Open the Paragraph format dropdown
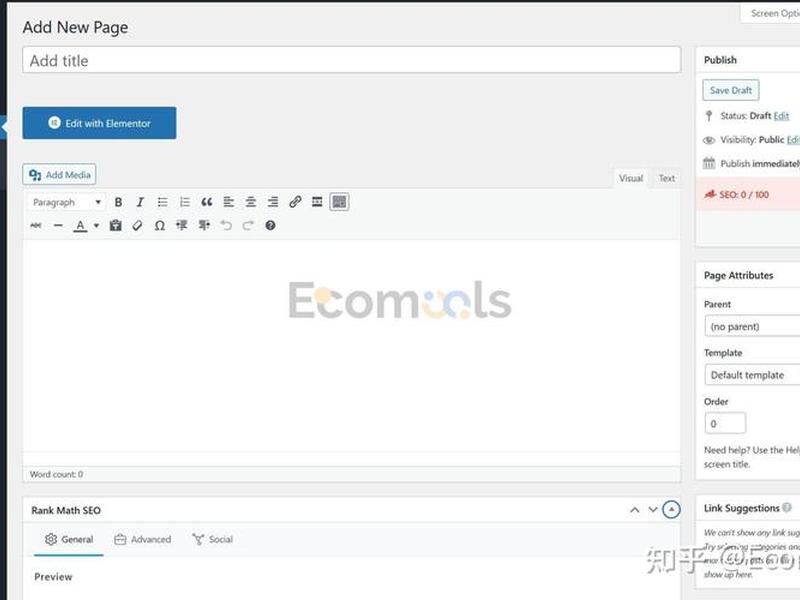 coord(66,202)
